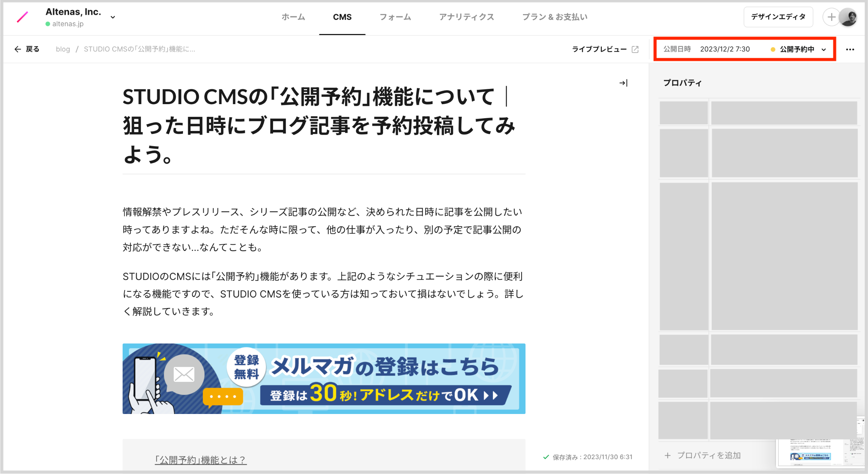This screenshot has width=868, height=474.
Task: Open the three-dot more options menu
Action: pyautogui.click(x=850, y=49)
